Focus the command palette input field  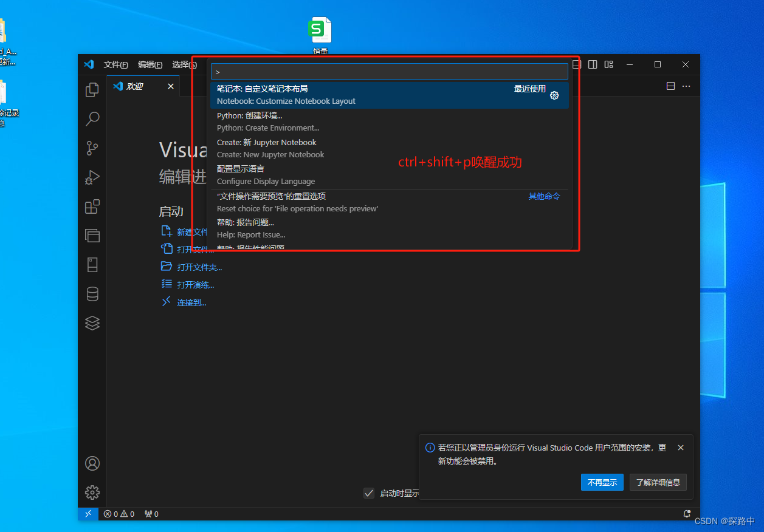pos(390,72)
